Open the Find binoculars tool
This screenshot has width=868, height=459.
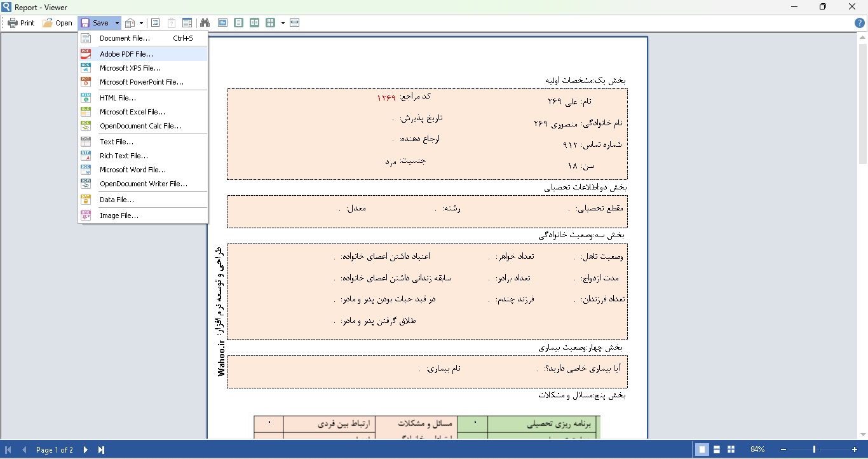point(205,23)
